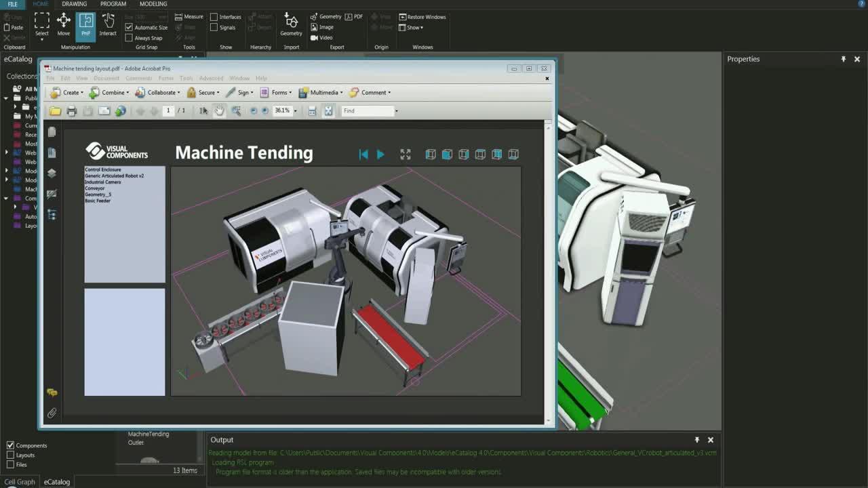Open the Cell Graph tab

[x=20, y=482]
